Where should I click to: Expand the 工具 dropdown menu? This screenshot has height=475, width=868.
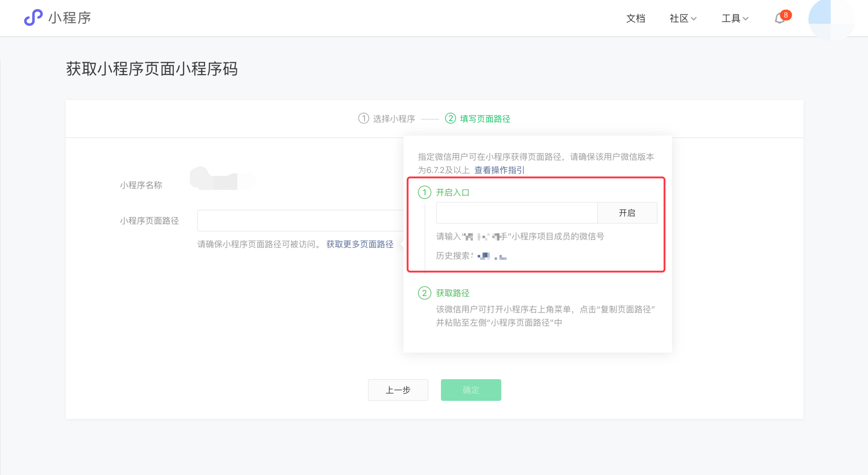735,18
